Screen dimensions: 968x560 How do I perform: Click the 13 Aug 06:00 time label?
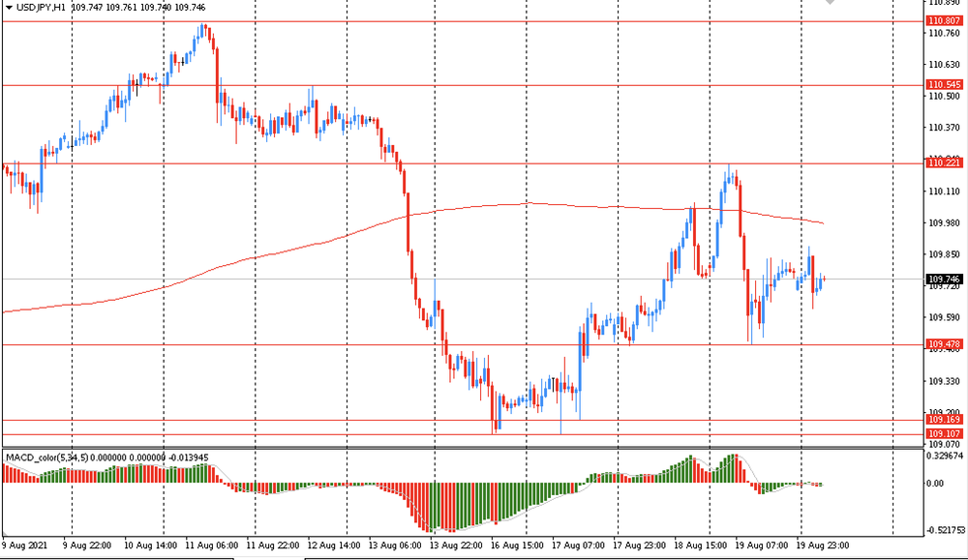(395, 545)
